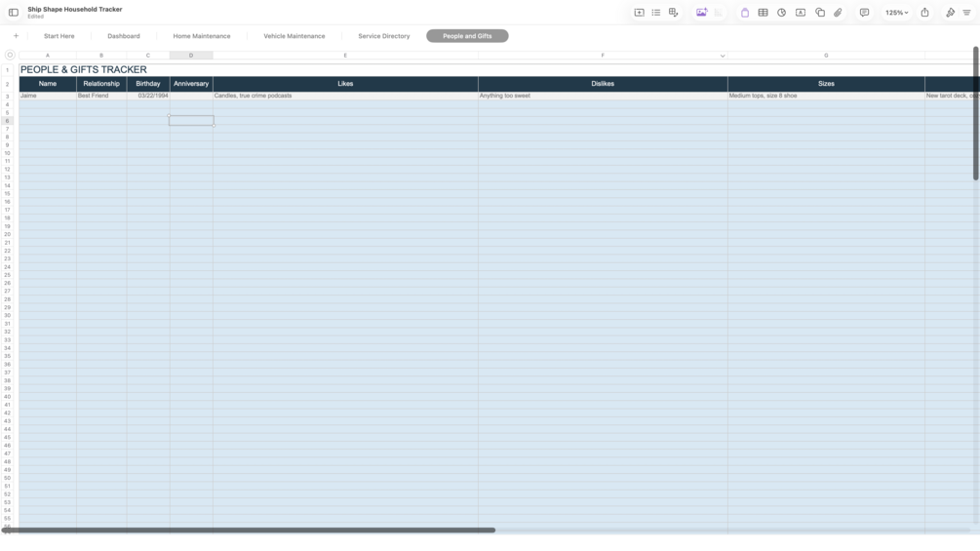
Task: Select row 25 header number
Action: click(x=8, y=275)
